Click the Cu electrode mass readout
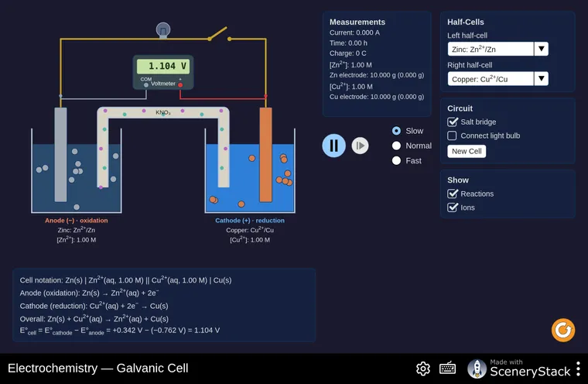Screen dimensions: 588x384 click(377, 97)
